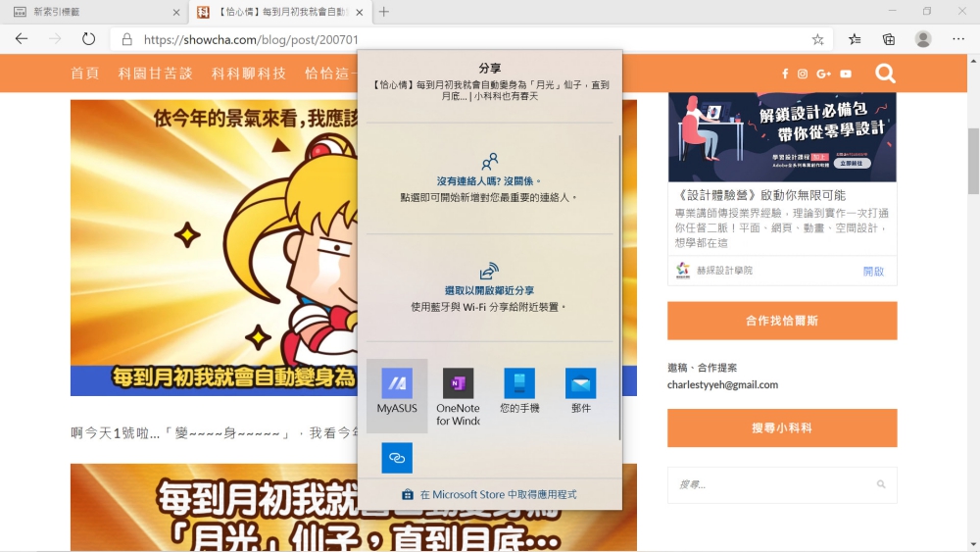Click the 邀稿、合作提案 text
This screenshot has height=552, width=980.
[x=702, y=368]
